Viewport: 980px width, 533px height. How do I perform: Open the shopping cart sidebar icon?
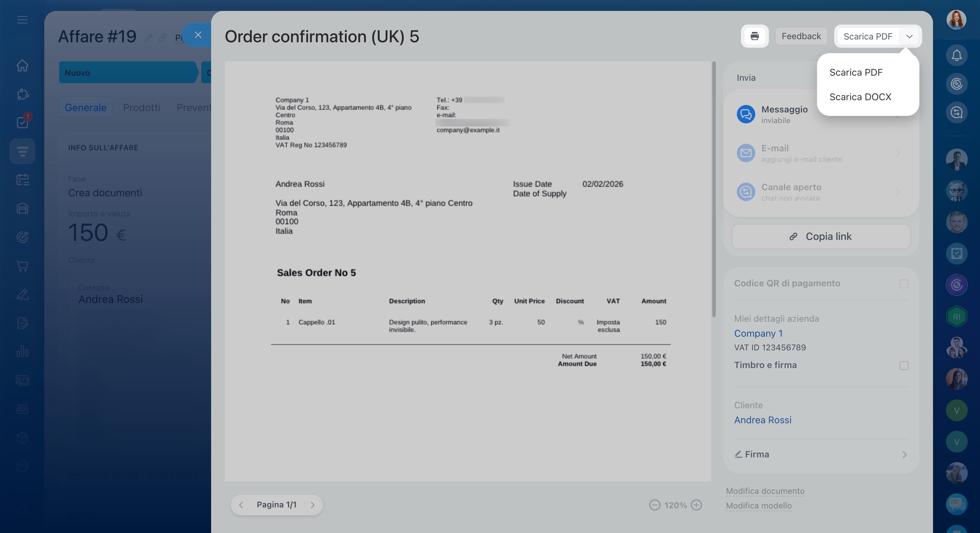[22, 266]
